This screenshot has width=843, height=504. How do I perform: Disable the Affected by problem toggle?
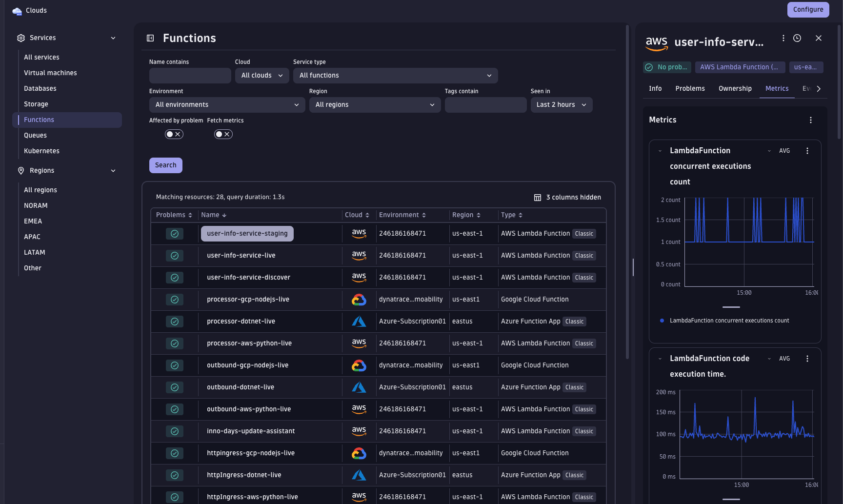click(x=174, y=134)
